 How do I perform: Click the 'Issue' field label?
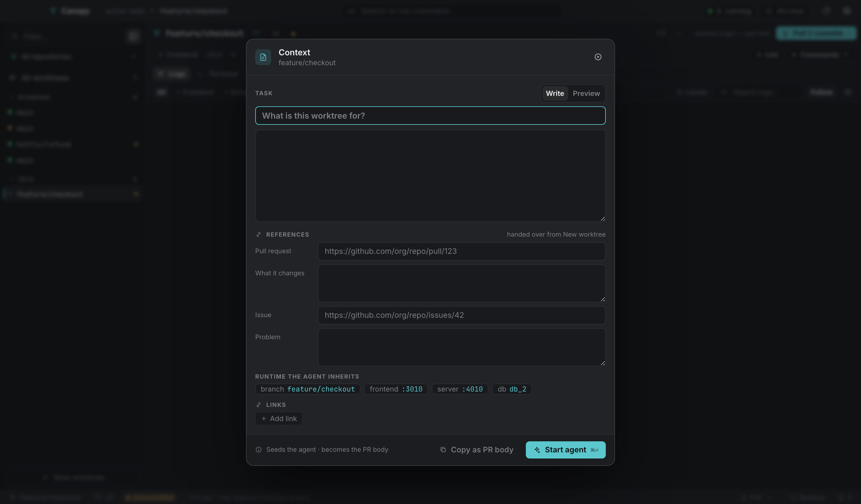(x=263, y=315)
